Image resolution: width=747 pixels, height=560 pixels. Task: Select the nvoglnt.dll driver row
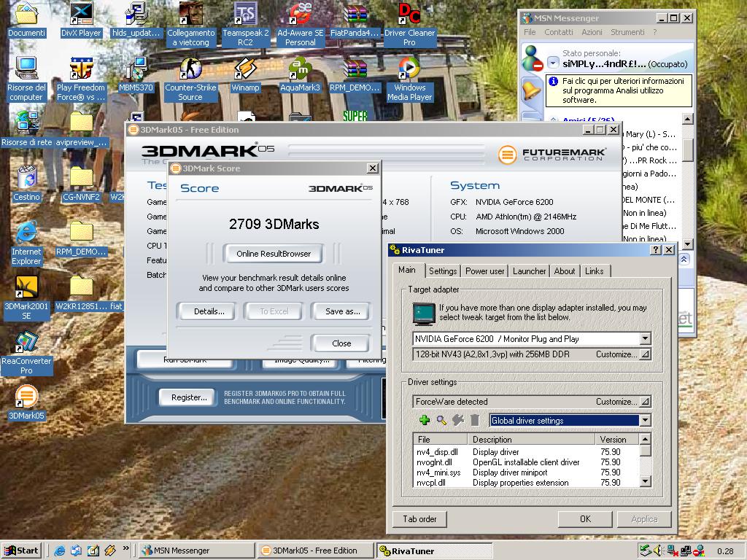(526, 462)
